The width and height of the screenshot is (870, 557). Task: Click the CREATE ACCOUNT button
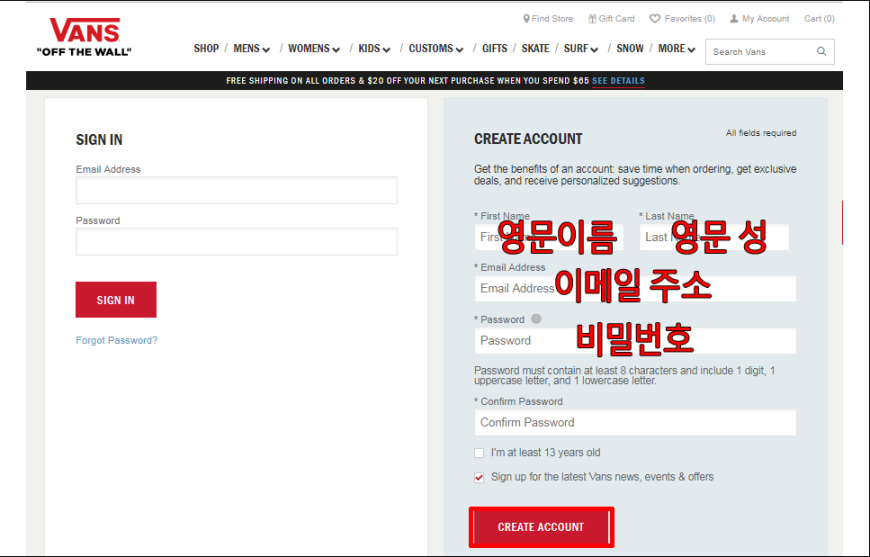pyautogui.click(x=541, y=527)
